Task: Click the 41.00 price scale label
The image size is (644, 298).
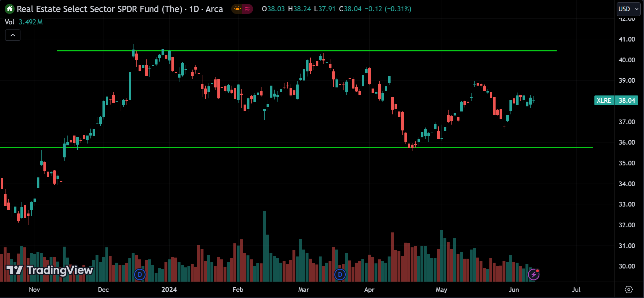Action: [627, 39]
